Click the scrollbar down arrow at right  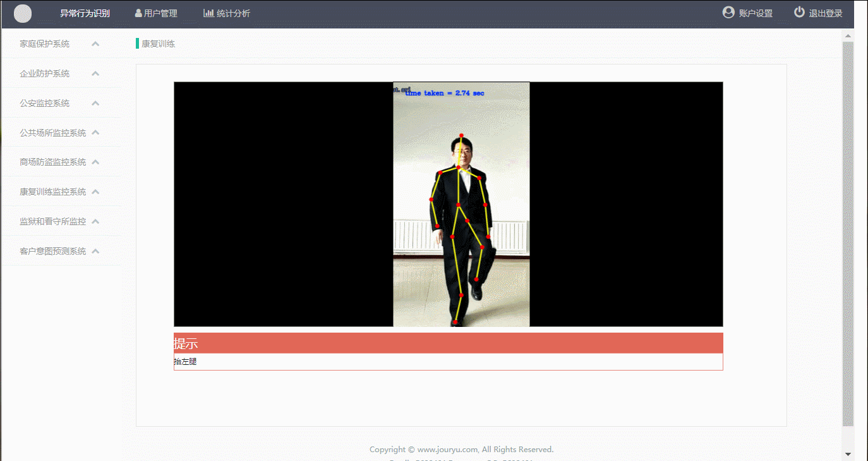click(x=848, y=453)
